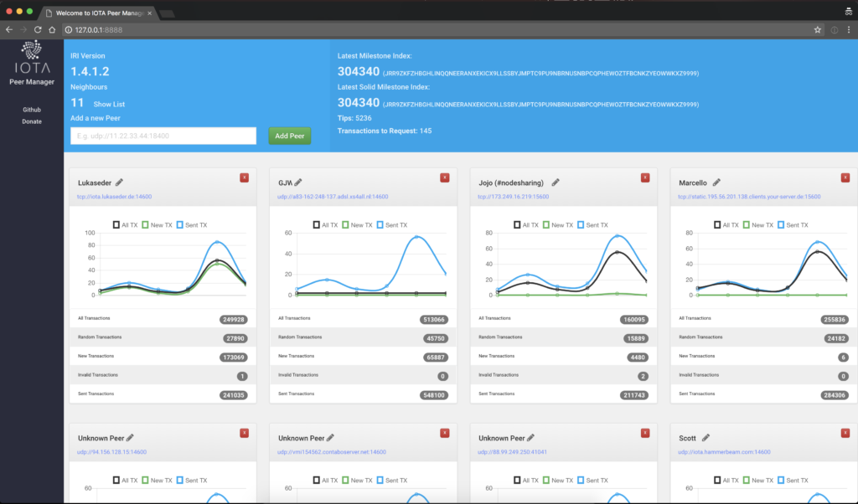858x504 pixels.
Task: Click Marcello Random Transactions count 24182
Action: 836,338
